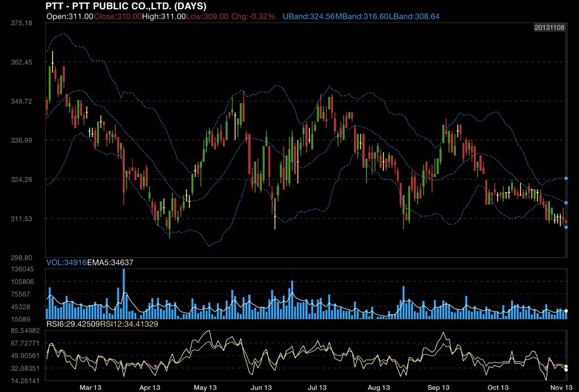Click the tallest volume bar in late March
This screenshot has width=579, height=392.
pyautogui.click(x=124, y=294)
